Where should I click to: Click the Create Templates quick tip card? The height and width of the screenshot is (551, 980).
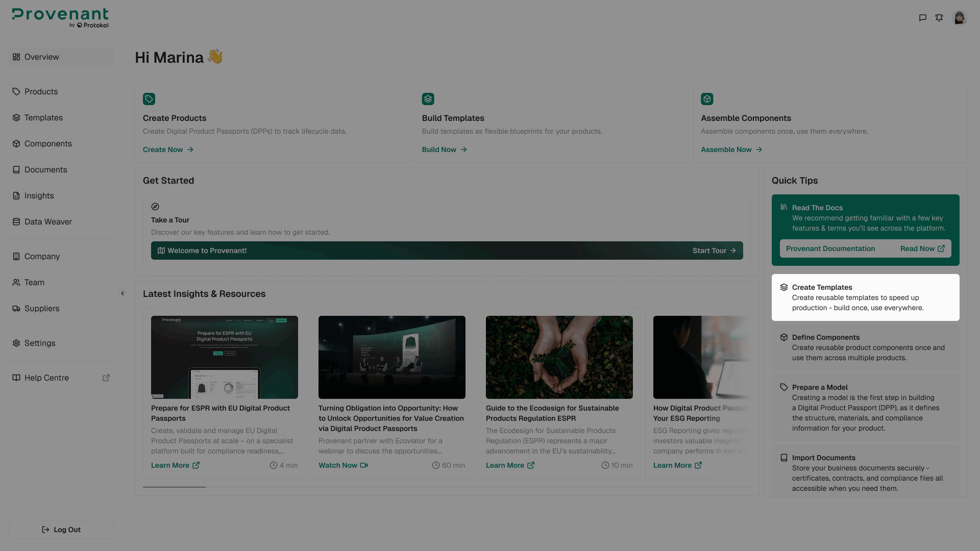[866, 297]
